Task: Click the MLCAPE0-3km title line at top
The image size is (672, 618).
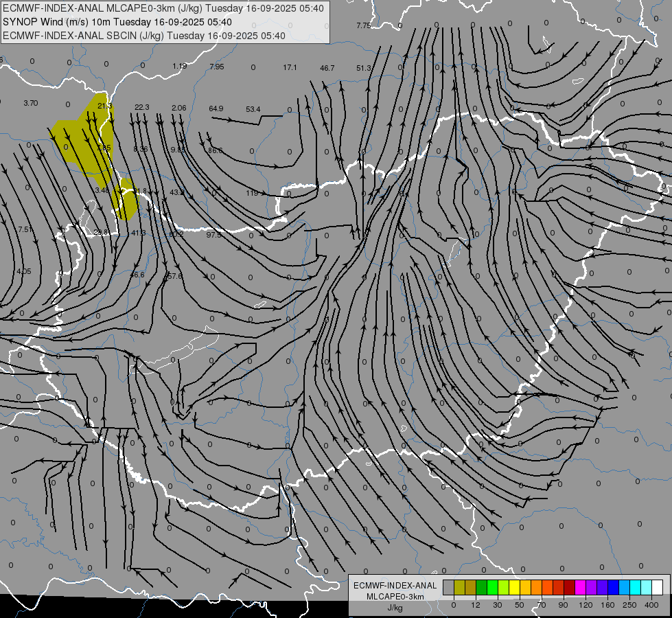Action: click(x=163, y=8)
